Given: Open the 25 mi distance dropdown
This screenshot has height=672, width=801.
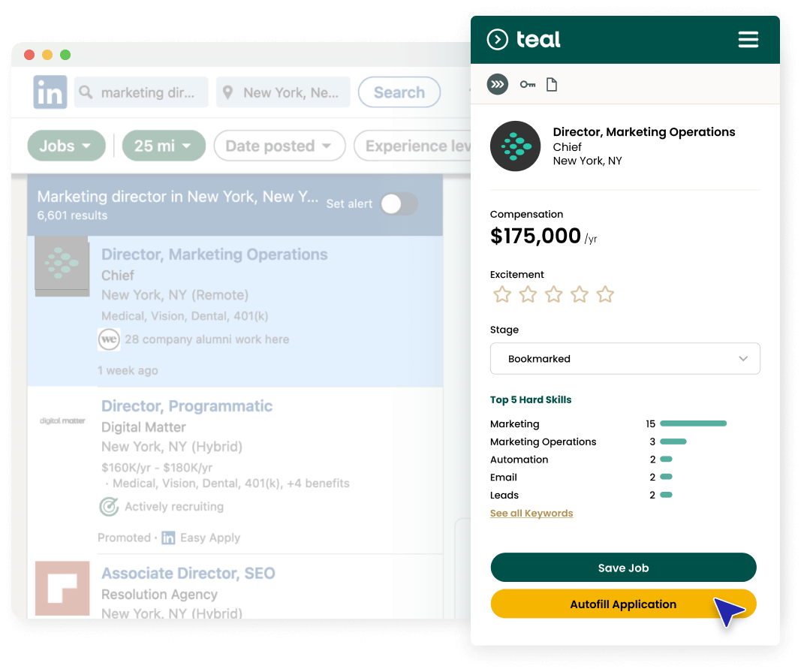Looking at the screenshot, I should tap(164, 146).
